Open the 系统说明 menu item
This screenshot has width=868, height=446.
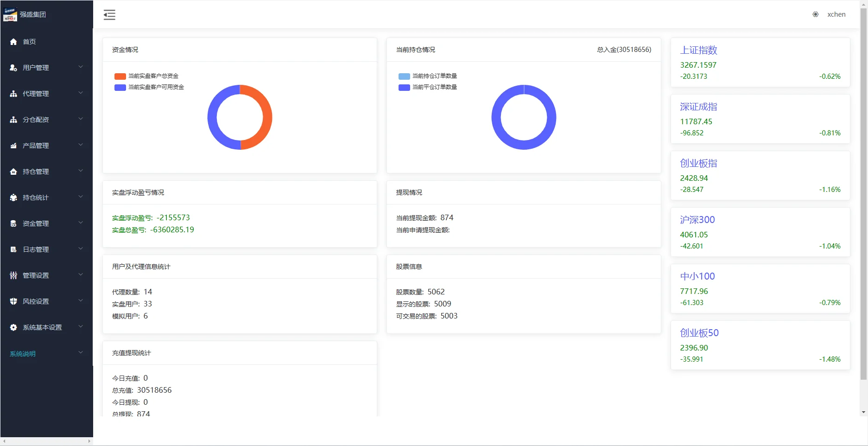coord(23,354)
